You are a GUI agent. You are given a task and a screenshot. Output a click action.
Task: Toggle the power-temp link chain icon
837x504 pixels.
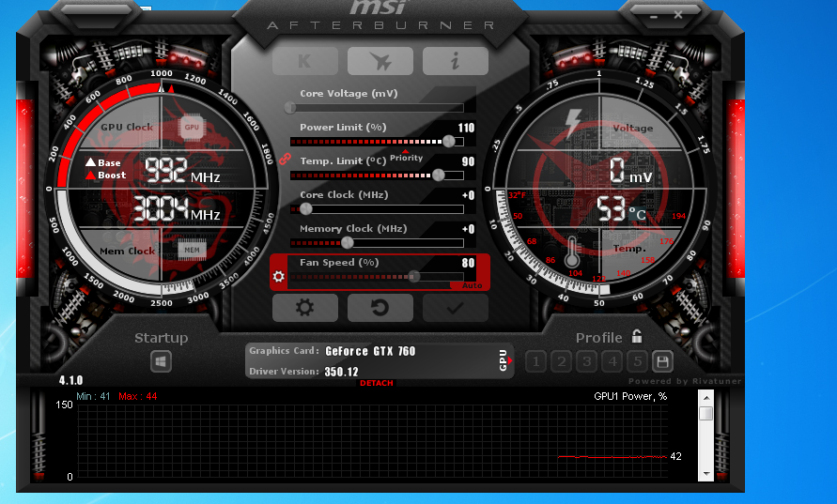285,159
